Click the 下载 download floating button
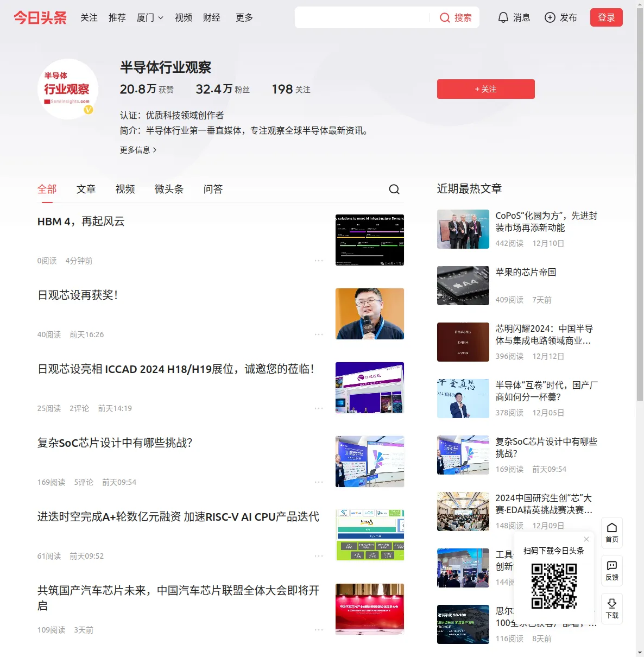This screenshot has height=657, width=644. [x=612, y=609]
